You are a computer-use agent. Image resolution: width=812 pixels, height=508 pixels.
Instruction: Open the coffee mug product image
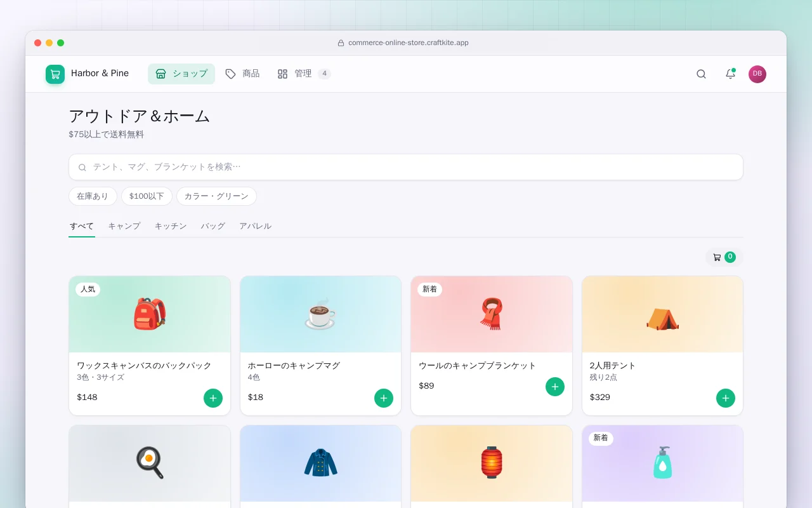tap(320, 314)
